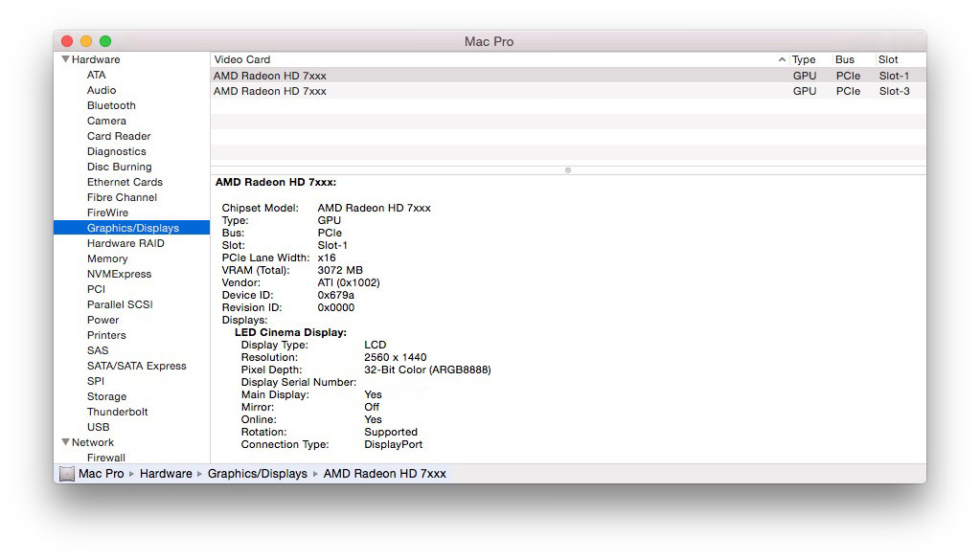Select Diagnostics in the sidebar
980x560 pixels.
(116, 151)
